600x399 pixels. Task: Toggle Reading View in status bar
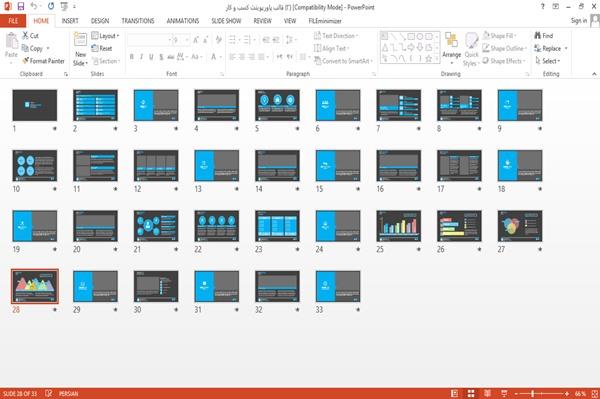coord(488,393)
